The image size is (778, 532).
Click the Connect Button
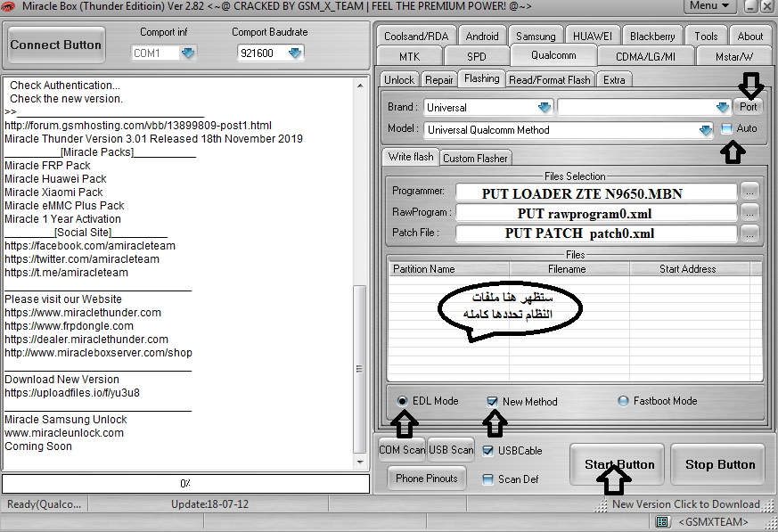coord(56,45)
